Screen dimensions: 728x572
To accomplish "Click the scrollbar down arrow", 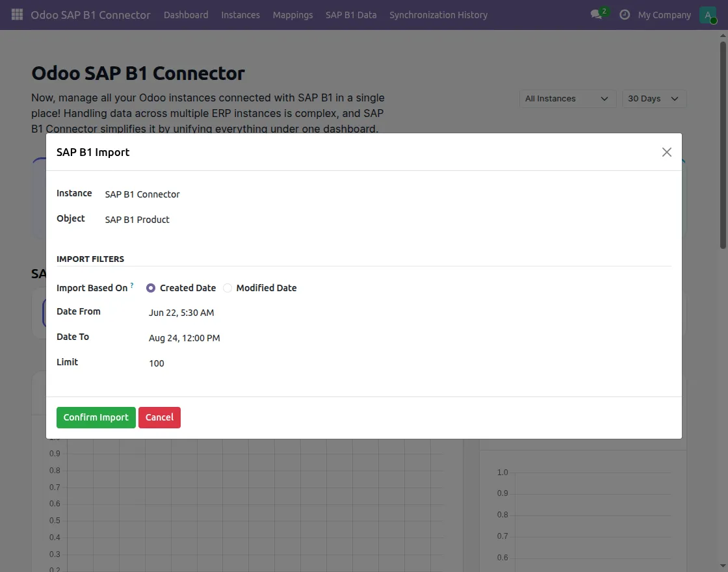I will tap(723, 566).
